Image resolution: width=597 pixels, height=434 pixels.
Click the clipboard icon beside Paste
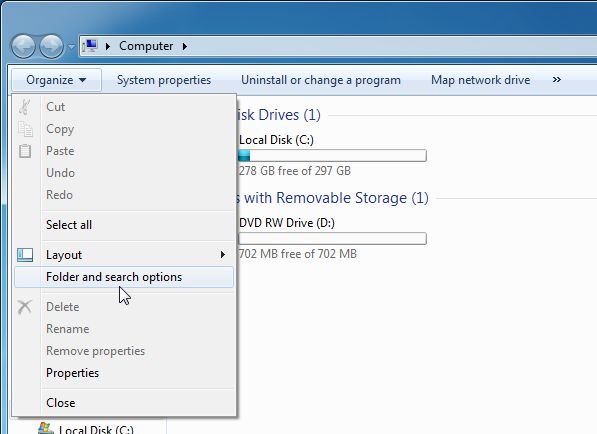coord(25,151)
